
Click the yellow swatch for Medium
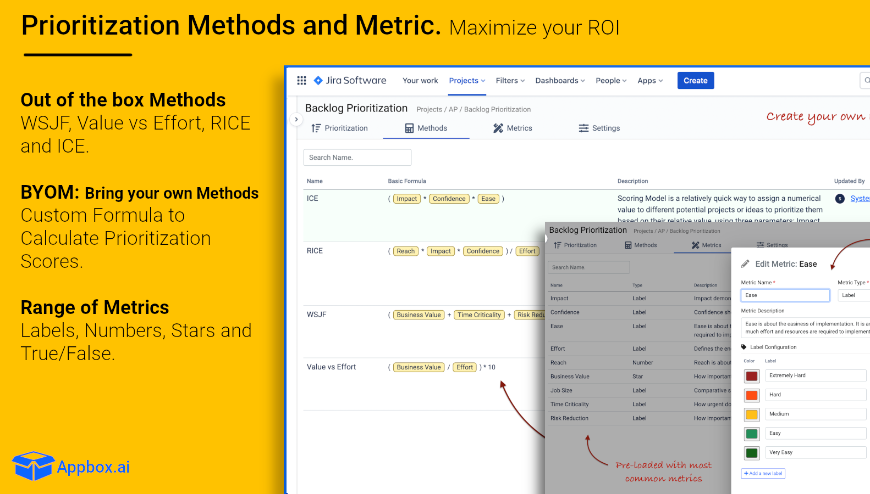click(751, 415)
